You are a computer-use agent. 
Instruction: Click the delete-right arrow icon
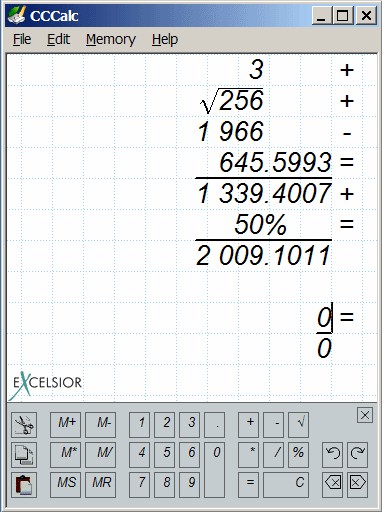coord(357,485)
